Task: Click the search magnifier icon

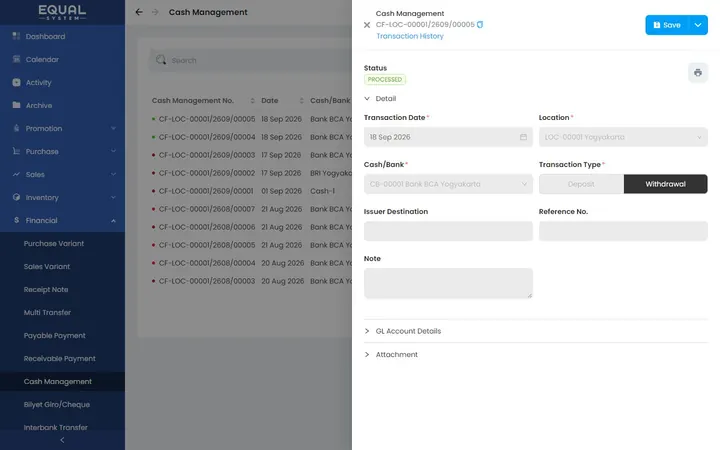Action: pyautogui.click(x=161, y=60)
